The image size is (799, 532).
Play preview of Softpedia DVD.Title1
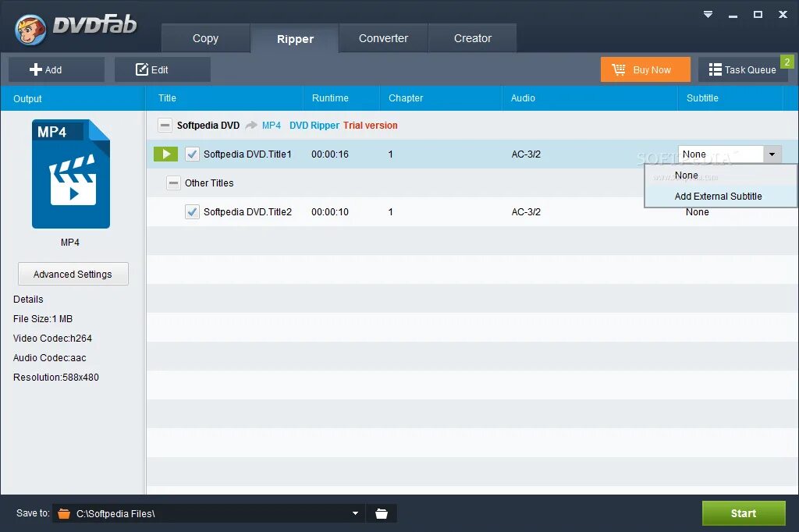point(165,154)
